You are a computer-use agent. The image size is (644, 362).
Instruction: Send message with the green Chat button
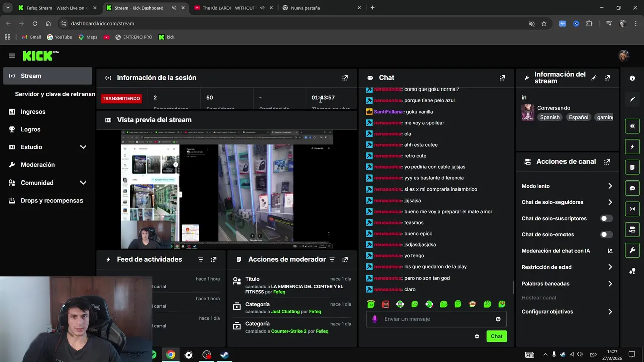click(497, 336)
